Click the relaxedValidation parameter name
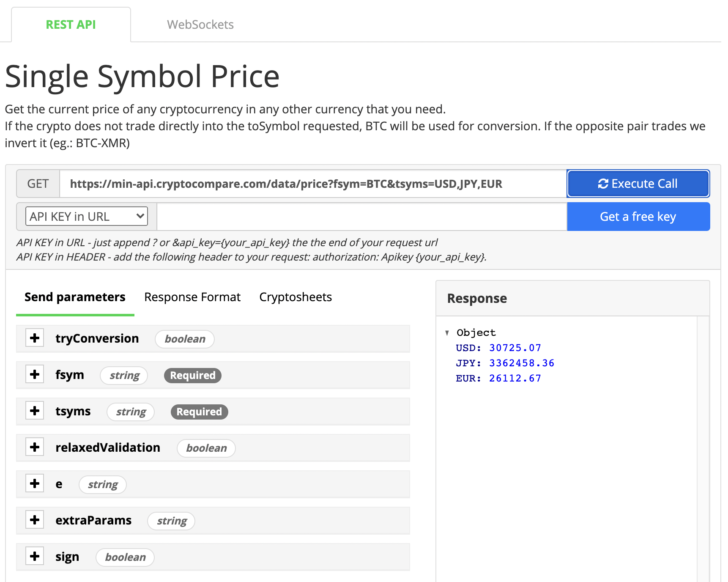The height and width of the screenshot is (582, 728). 108,447
